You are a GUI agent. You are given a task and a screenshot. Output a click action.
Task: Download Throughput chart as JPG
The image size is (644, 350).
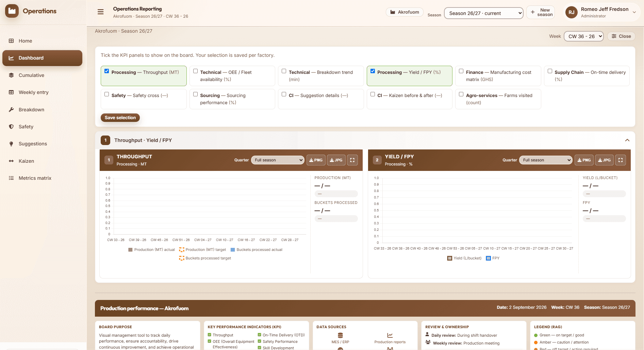(336, 160)
